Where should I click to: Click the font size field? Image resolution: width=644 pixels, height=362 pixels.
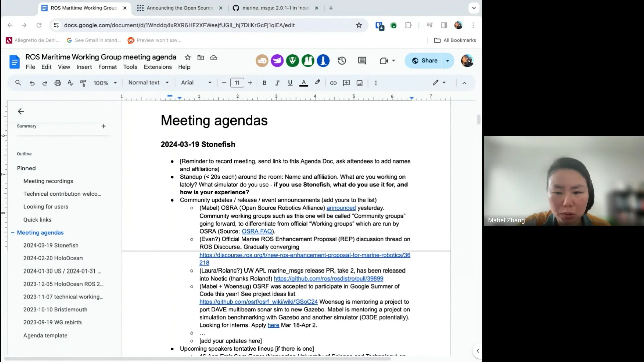tap(237, 83)
